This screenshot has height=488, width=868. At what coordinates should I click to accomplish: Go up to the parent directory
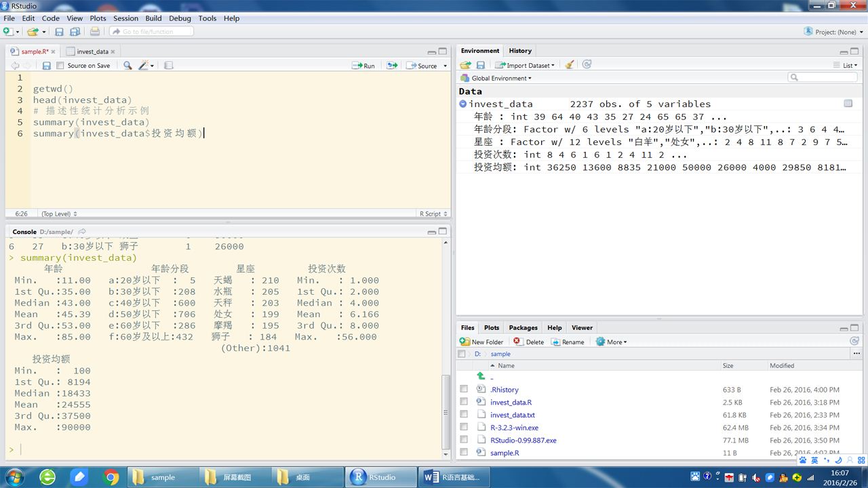(x=481, y=376)
